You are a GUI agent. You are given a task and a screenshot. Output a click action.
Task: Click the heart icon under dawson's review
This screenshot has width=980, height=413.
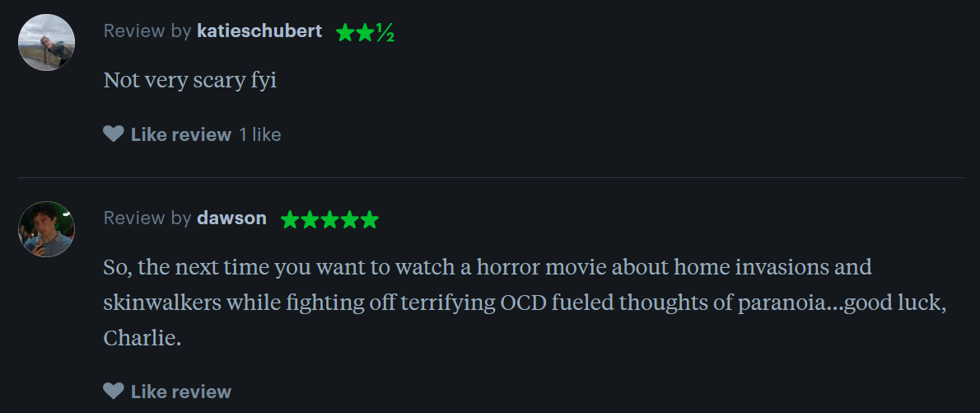(x=114, y=392)
